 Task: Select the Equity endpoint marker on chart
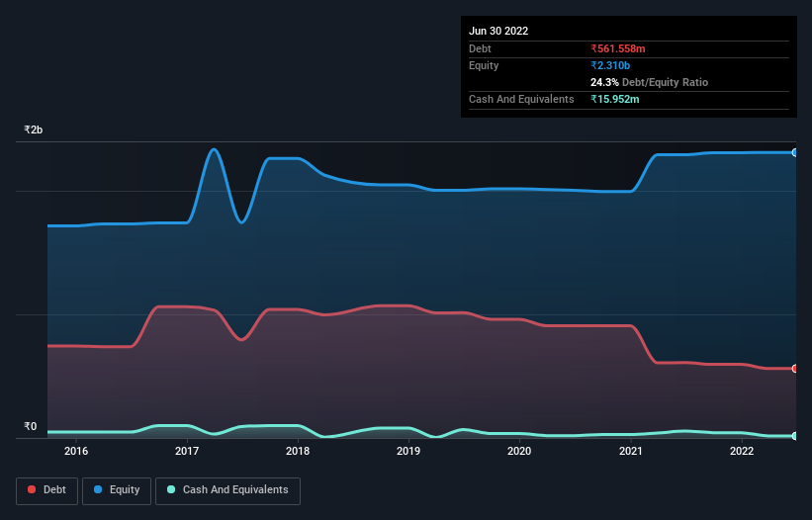point(795,152)
